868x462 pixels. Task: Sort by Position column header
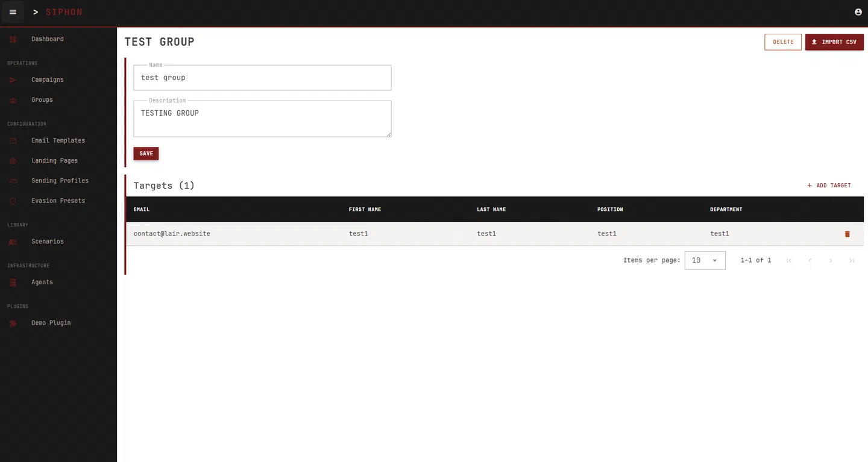[610, 210]
